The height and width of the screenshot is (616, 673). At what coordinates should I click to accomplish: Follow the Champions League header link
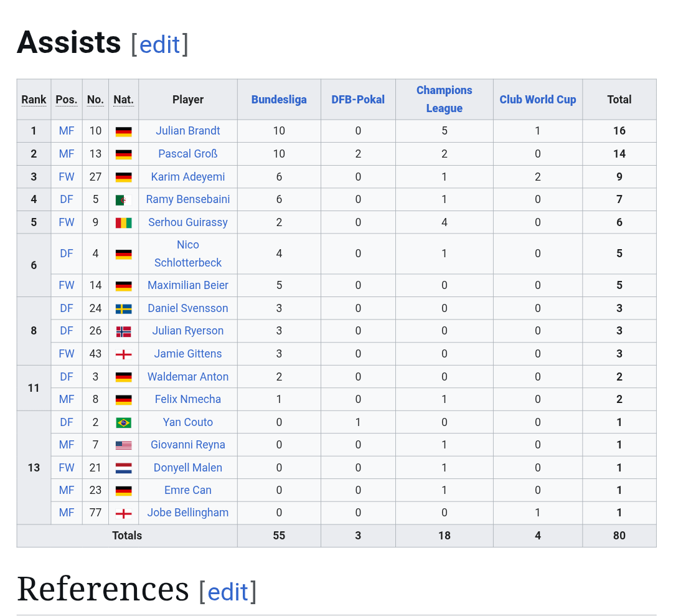click(444, 99)
